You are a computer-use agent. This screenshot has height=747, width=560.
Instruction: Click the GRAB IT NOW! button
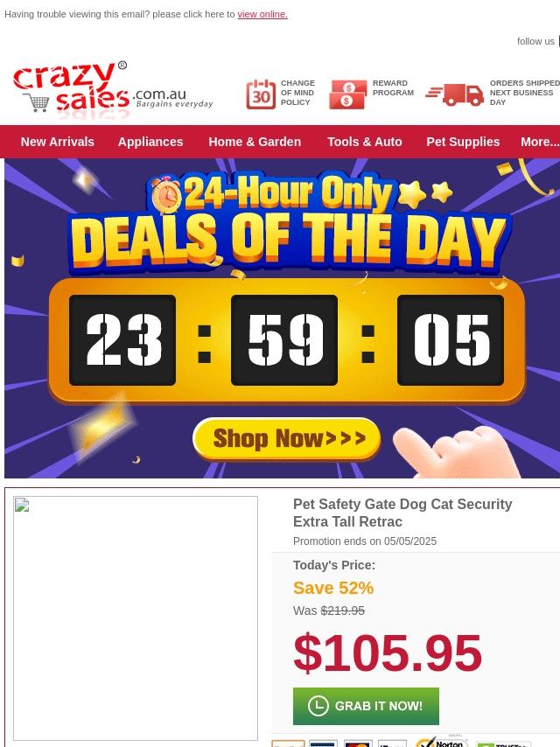pos(366,706)
